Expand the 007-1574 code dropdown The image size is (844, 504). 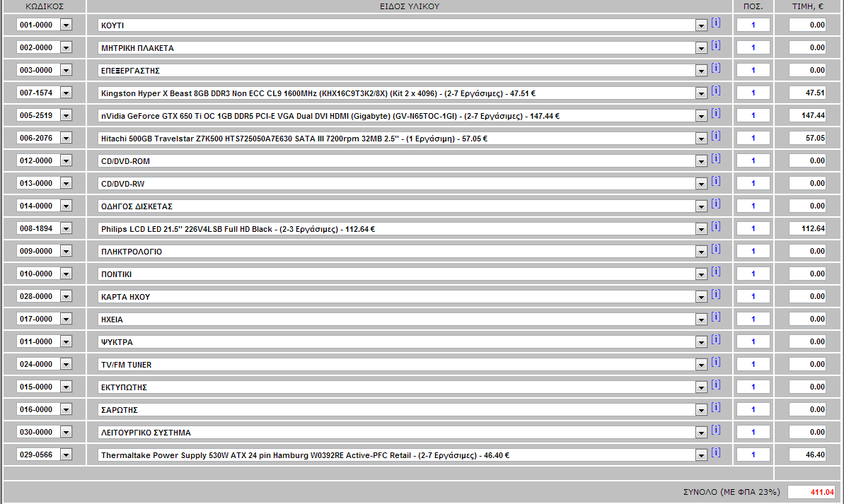coord(66,93)
